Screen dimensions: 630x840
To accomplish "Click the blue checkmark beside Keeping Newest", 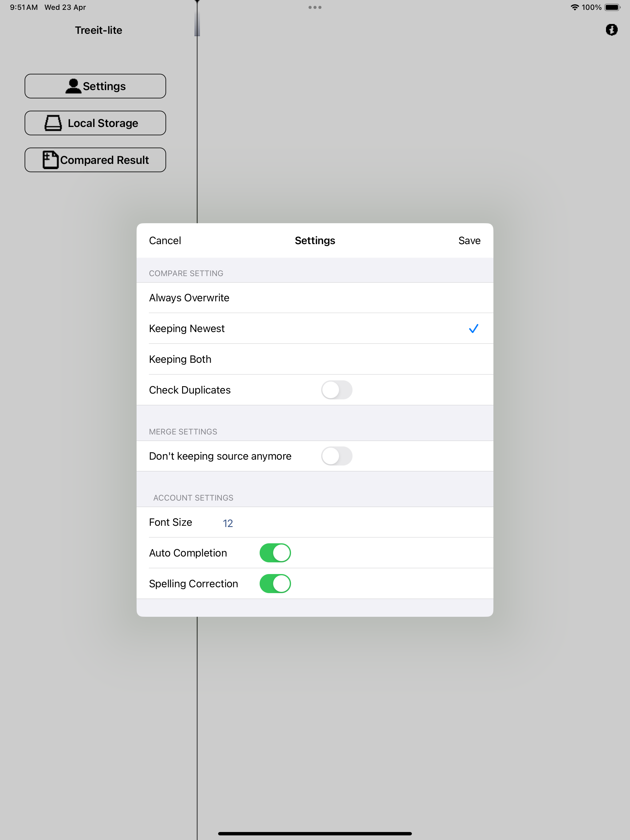I will [x=473, y=328].
